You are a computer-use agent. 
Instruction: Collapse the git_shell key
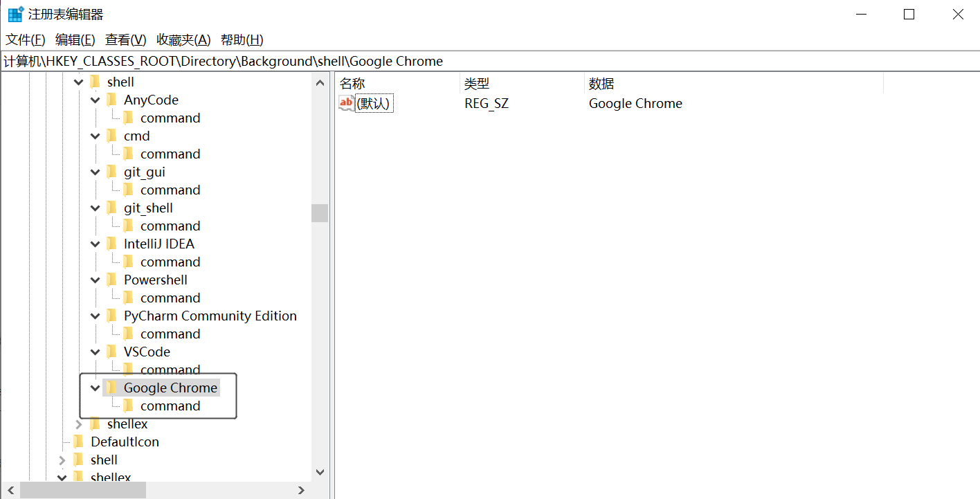(95, 208)
